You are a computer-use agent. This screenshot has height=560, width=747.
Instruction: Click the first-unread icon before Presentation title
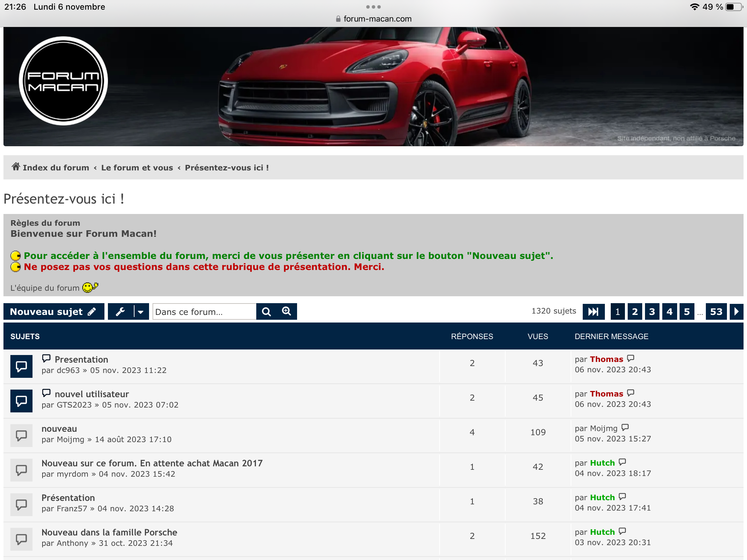(x=46, y=358)
